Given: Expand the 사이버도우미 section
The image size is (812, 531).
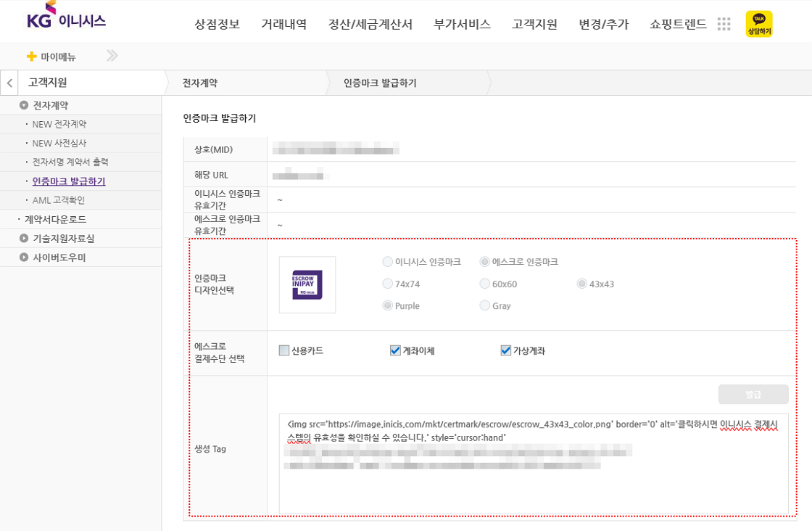Looking at the screenshot, I should (24, 257).
